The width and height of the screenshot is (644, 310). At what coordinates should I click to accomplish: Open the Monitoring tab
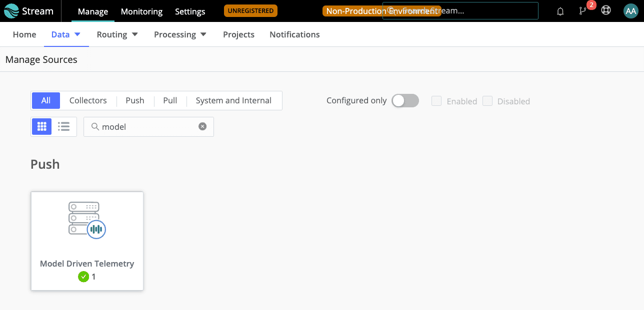(x=141, y=11)
